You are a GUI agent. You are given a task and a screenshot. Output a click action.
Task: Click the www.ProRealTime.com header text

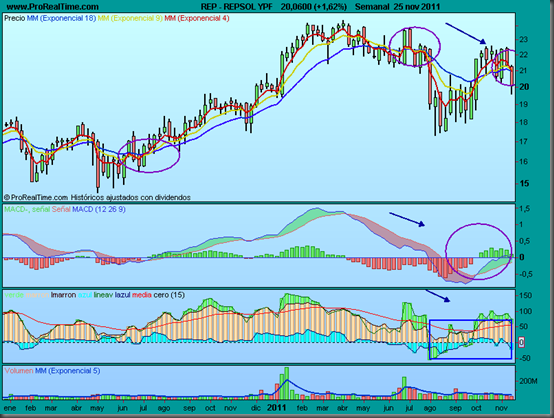[x=53, y=6]
